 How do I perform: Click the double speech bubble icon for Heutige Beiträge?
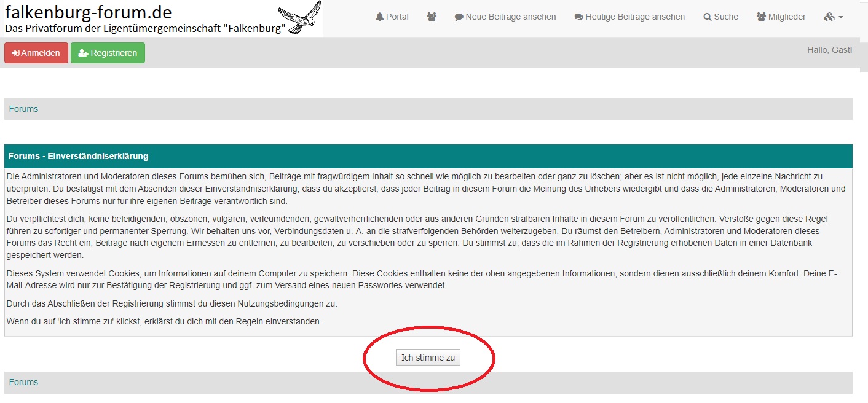pos(578,17)
